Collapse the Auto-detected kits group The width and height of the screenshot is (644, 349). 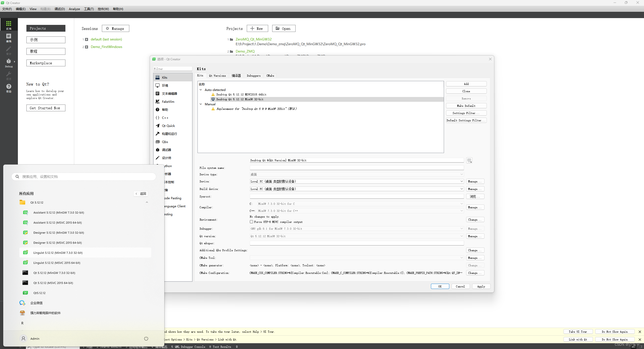(201, 90)
